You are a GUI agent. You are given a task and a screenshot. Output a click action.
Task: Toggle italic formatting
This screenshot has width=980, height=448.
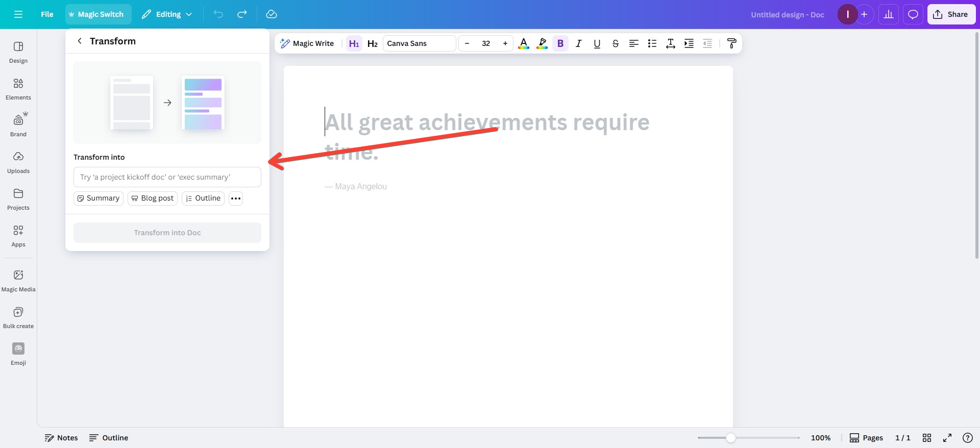[579, 43]
